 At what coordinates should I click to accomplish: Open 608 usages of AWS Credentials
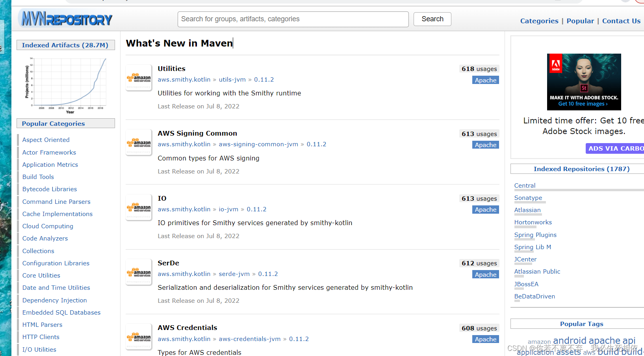(x=479, y=328)
